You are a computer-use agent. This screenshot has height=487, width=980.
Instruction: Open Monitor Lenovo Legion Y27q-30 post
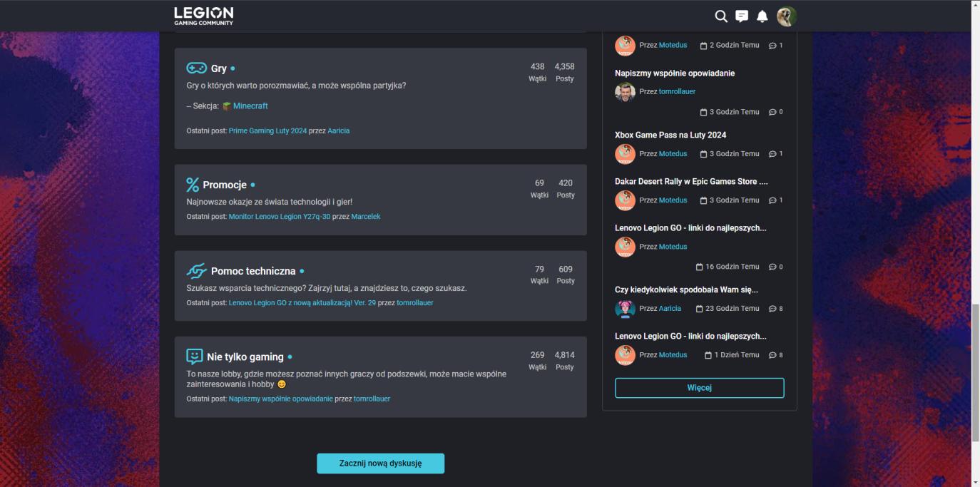point(280,217)
